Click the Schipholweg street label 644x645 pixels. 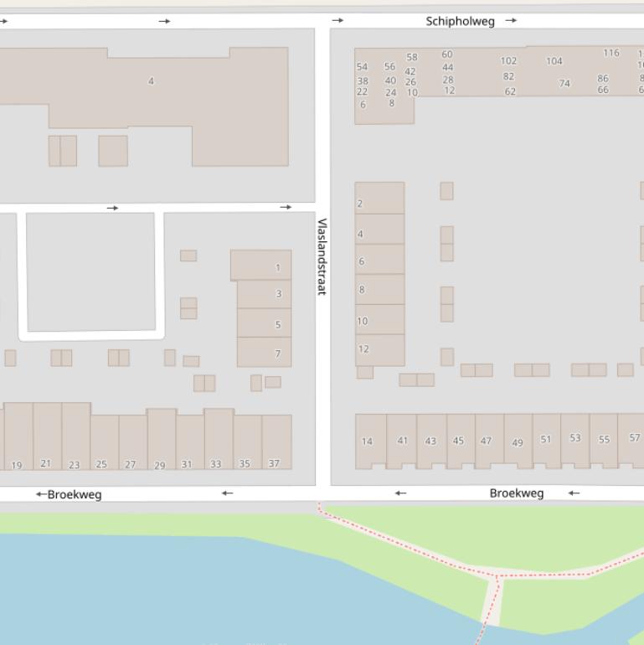coord(460,21)
